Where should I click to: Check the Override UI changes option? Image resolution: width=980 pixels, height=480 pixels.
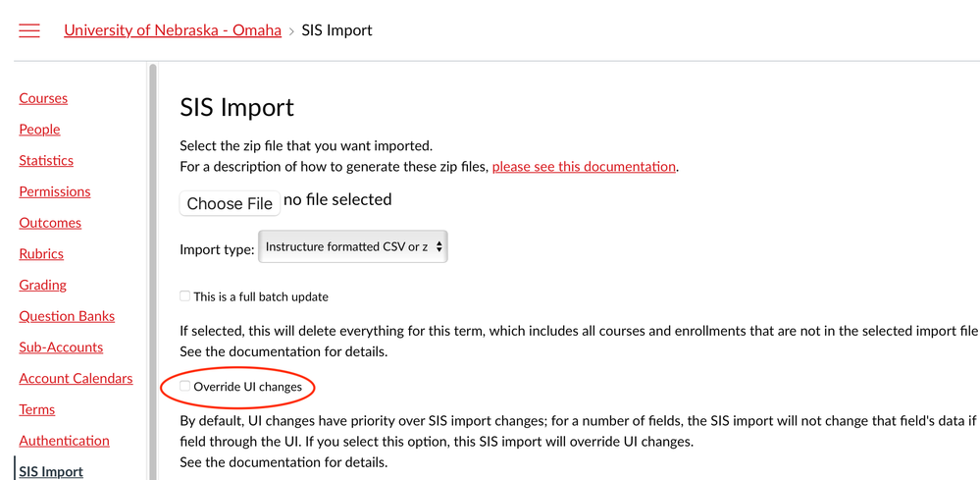click(x=185, y=387)
